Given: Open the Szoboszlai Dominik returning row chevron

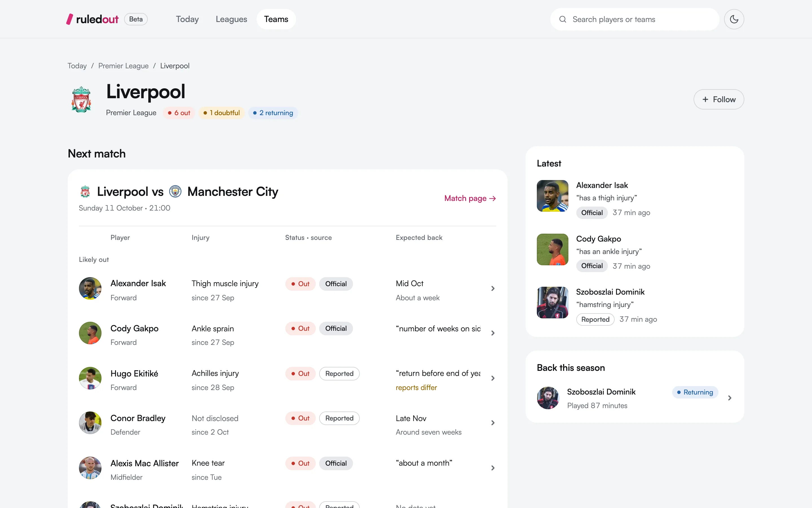Looking at the screenshot, I should tap(729, 398).
